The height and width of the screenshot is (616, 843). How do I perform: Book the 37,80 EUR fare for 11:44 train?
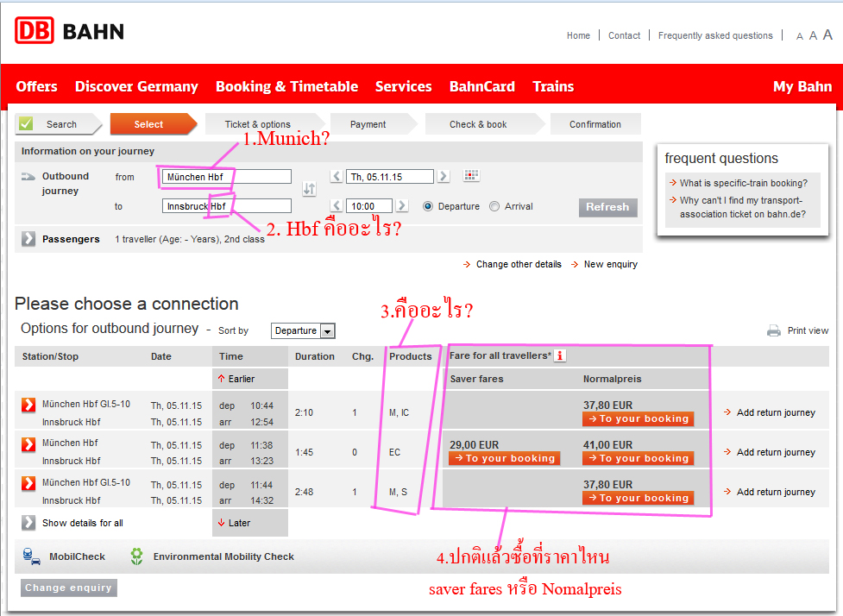click(639, 499)
